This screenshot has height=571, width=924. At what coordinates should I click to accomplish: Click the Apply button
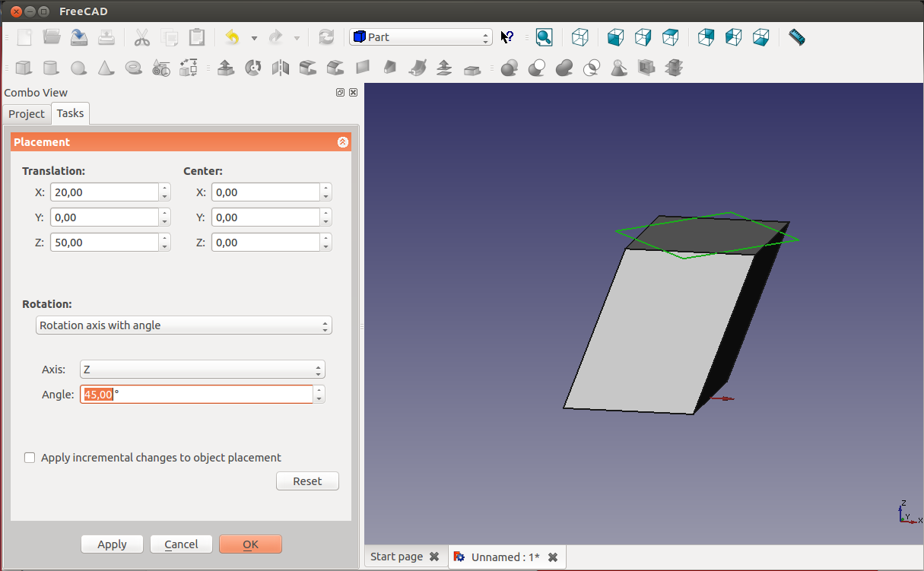pyautogui.click(x=112, y=544)
